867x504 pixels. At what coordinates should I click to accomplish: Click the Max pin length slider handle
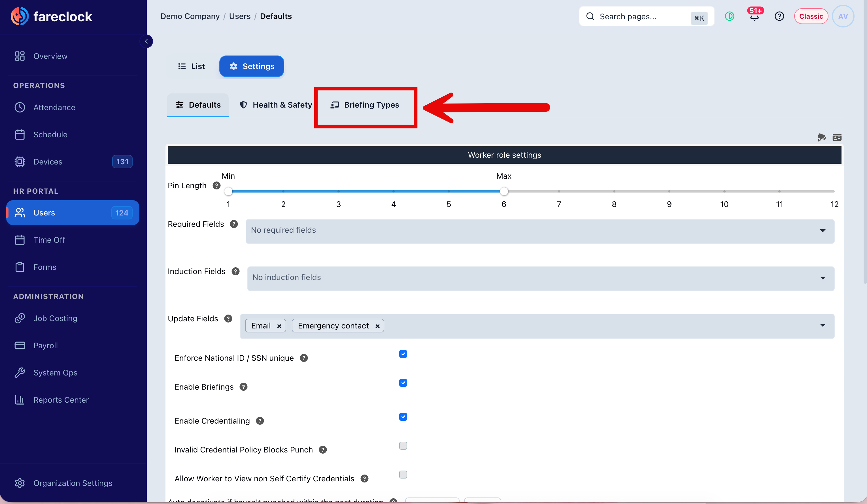click(504, 191)
